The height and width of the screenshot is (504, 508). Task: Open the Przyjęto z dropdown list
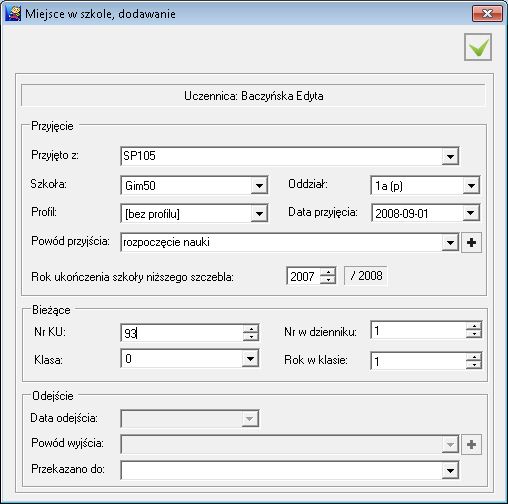coord(450,156)
